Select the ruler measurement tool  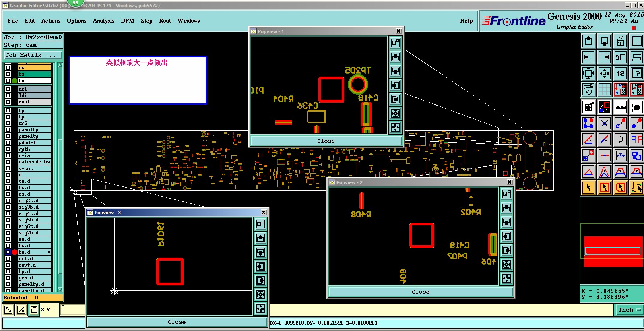(621, 107)
